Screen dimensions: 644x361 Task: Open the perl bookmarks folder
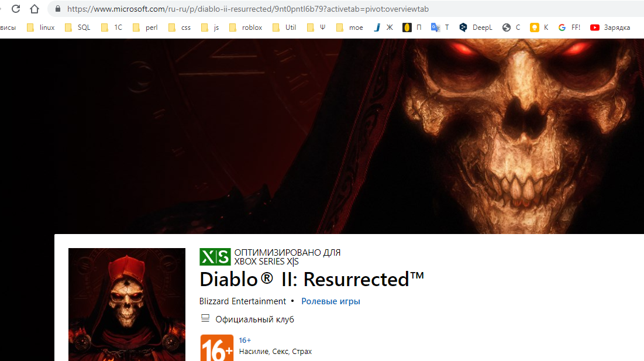[146, 27]
